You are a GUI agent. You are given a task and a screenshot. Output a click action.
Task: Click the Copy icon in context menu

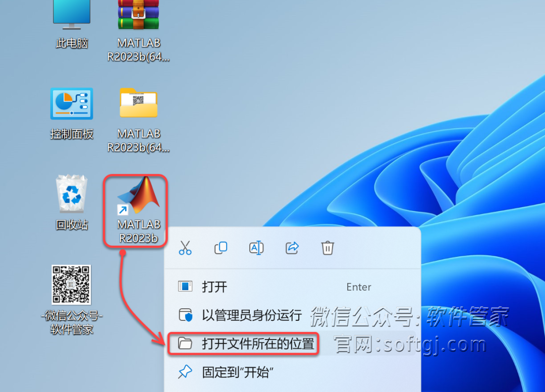point(221,248)
